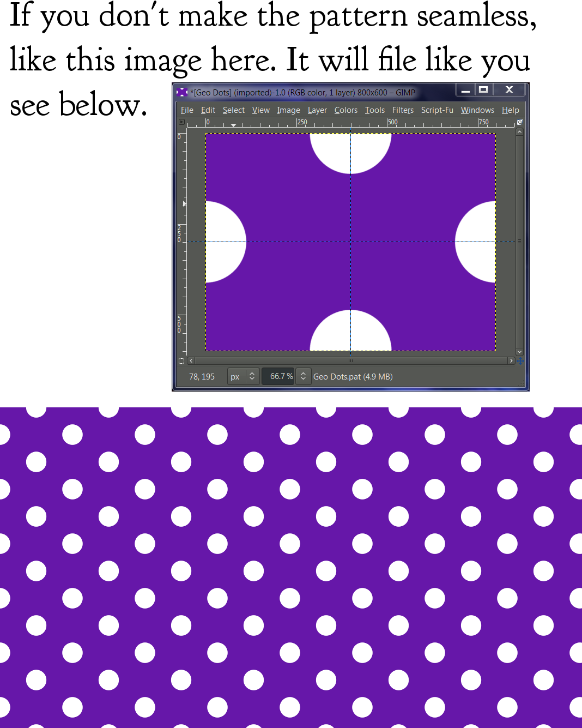Open the canvas menu via ruler corner arrow button
This screenshot has height=728, width=582.
(x=181, y=122)
